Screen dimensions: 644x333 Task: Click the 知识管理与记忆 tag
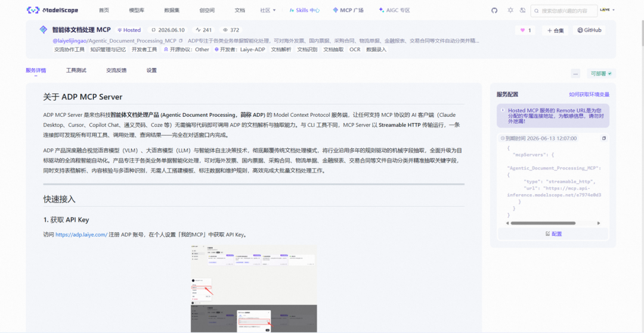(x=107, y=49)
